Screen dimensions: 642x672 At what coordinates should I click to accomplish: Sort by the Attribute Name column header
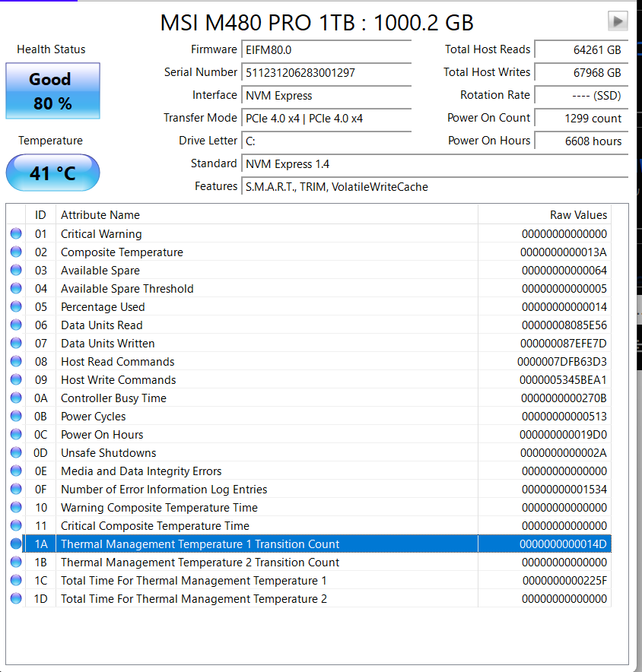266,215
